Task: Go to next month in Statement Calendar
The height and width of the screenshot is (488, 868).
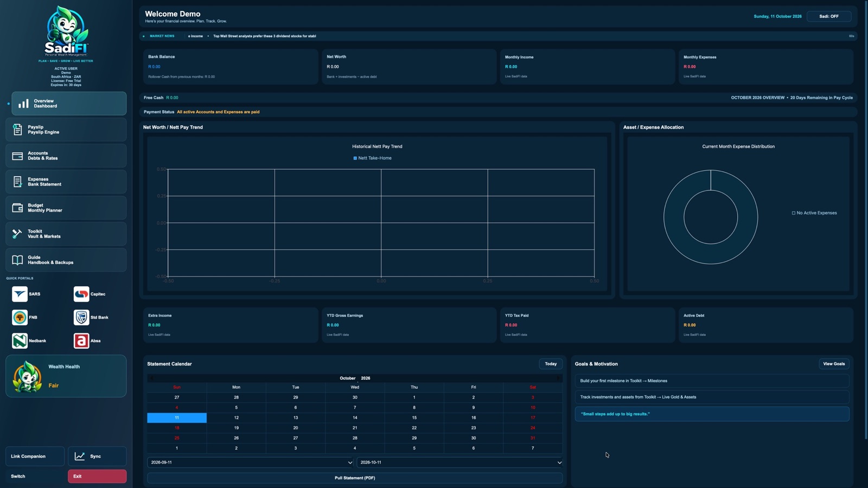Action: point(558,378)
